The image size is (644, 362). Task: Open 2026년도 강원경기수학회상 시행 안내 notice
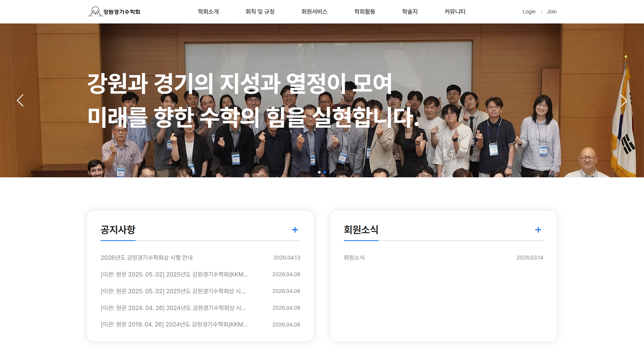pos(147,258)
